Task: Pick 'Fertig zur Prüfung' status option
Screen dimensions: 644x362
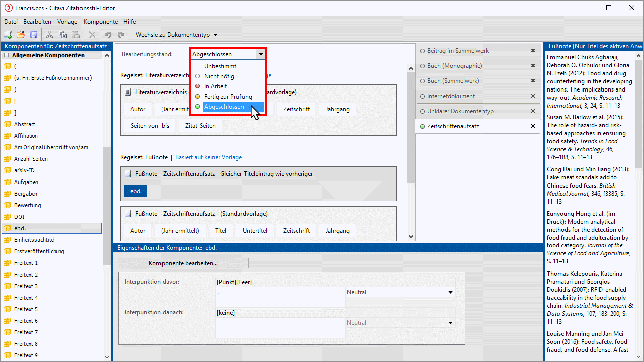Action: tap(227, 97)
